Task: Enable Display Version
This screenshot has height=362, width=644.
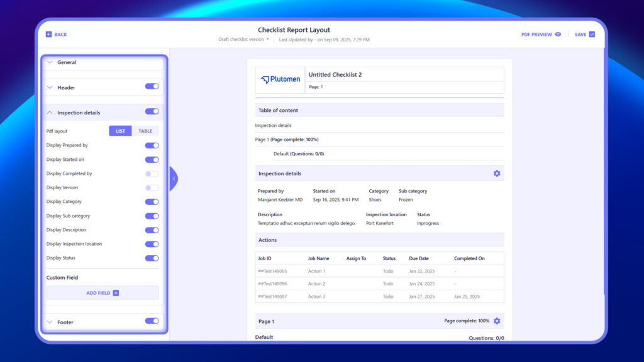Action: click(152, 188)
